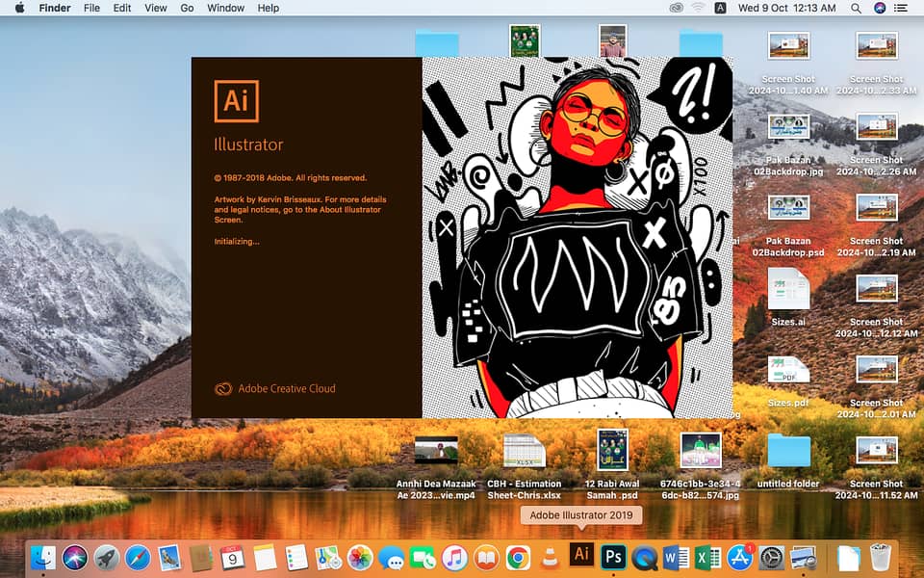Open the input source menu
This screenshot has width=924, height=578.
[721, 8]
